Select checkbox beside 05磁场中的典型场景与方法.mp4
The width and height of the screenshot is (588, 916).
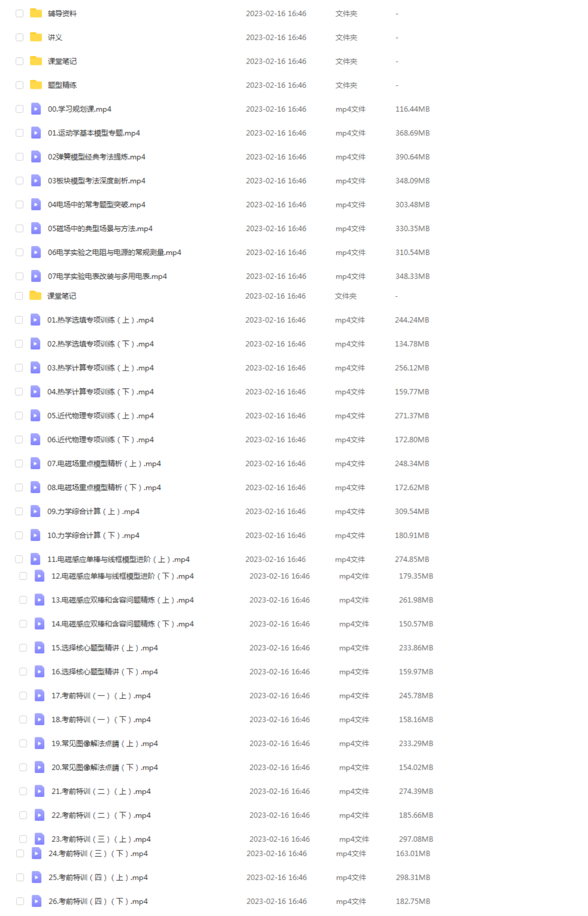pyautogui.click(x=20, y=229)
